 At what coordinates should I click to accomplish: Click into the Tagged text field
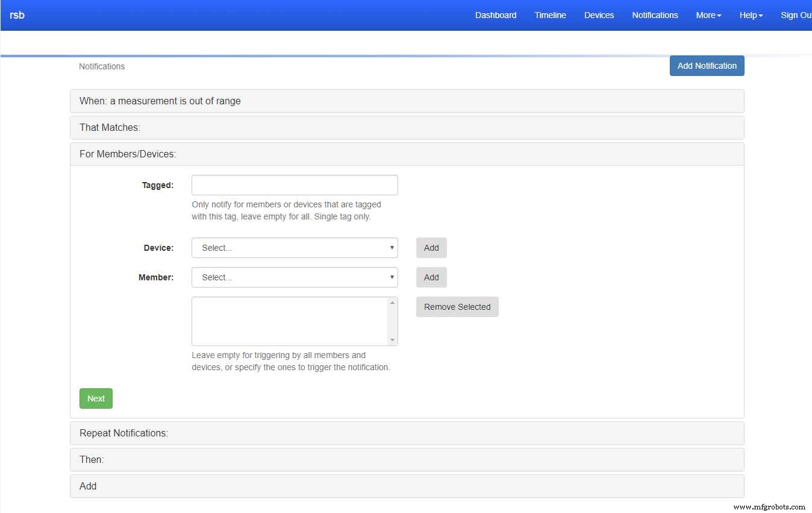coord(295,185)
